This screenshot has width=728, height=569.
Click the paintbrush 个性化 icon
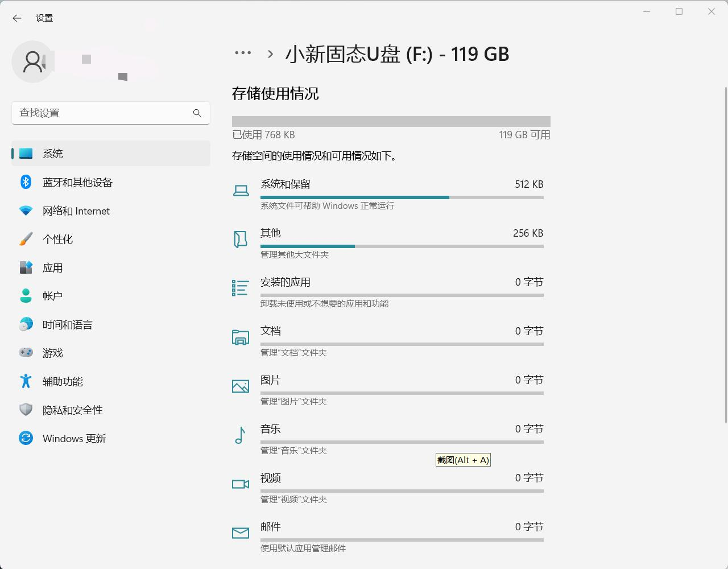coord(26,239)
